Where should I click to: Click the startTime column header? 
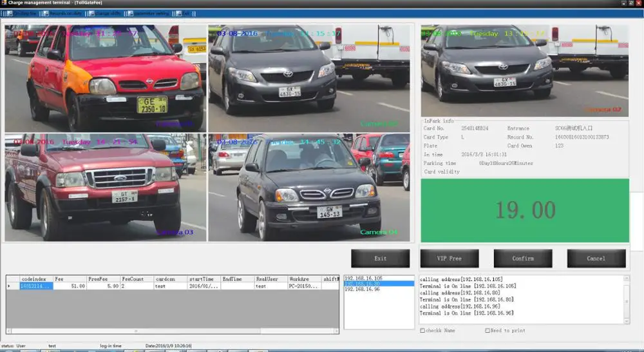click(x=203, y=279)
